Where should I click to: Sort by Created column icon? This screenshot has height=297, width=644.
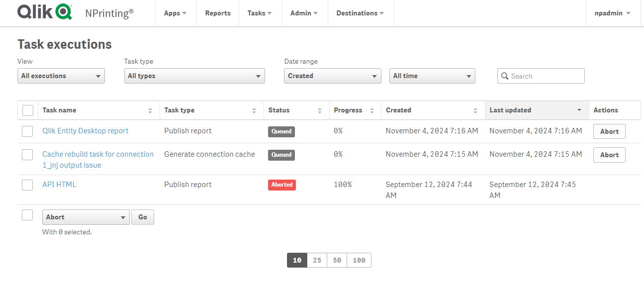tap(475, 110)
